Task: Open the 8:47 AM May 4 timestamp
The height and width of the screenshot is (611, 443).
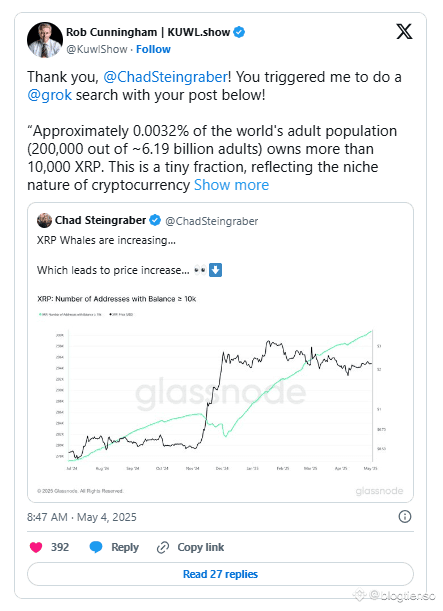Action: coord(82,517)
